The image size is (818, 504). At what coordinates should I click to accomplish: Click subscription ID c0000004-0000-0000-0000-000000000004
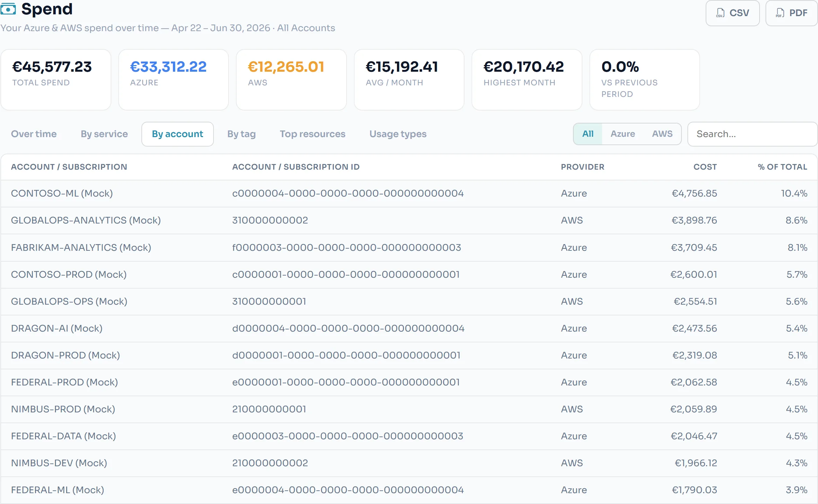click(x=348, y=193)
